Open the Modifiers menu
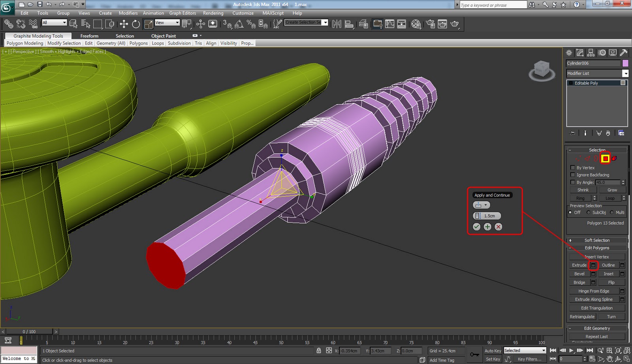This screenshot has width=632, height=364. point(128,13)
